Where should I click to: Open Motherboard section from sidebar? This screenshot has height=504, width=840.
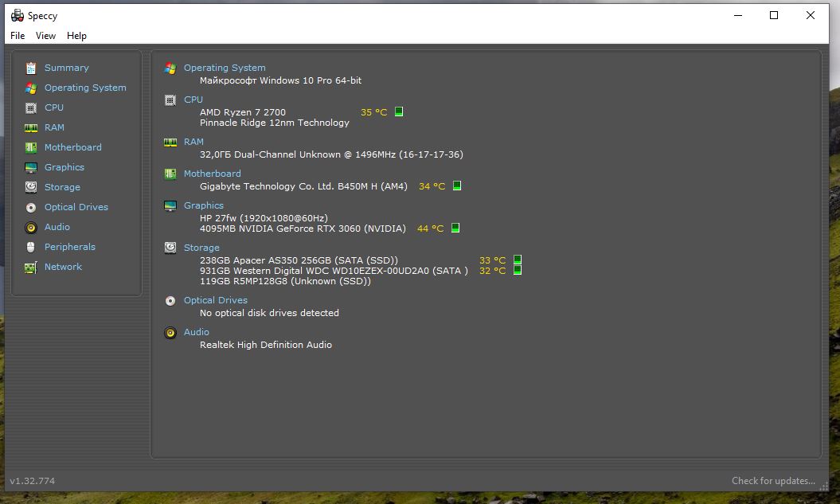[73, 147]
